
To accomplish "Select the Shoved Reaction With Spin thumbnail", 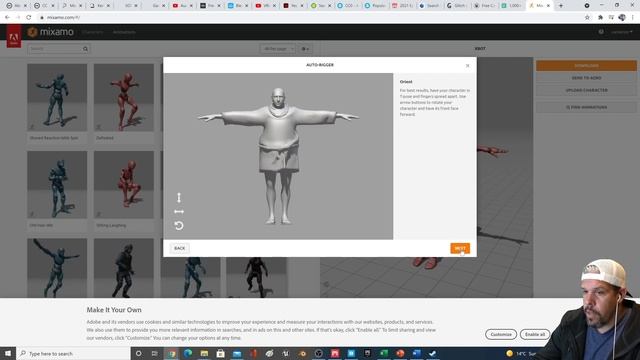I will [x=57, y=98].
